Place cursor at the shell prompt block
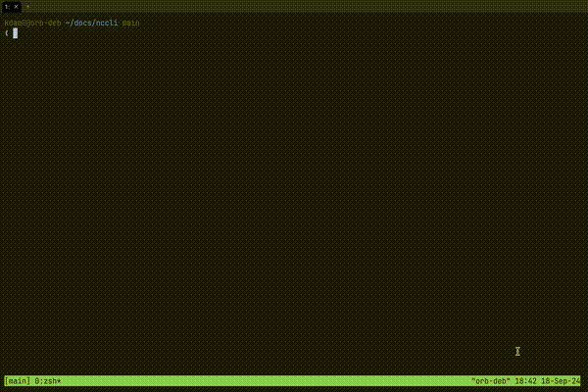 pos(15,33)
